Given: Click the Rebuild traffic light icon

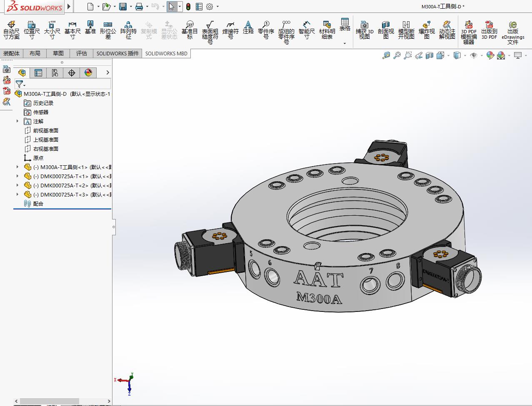Looking at the screenshot, I should [x=188, y=7].
